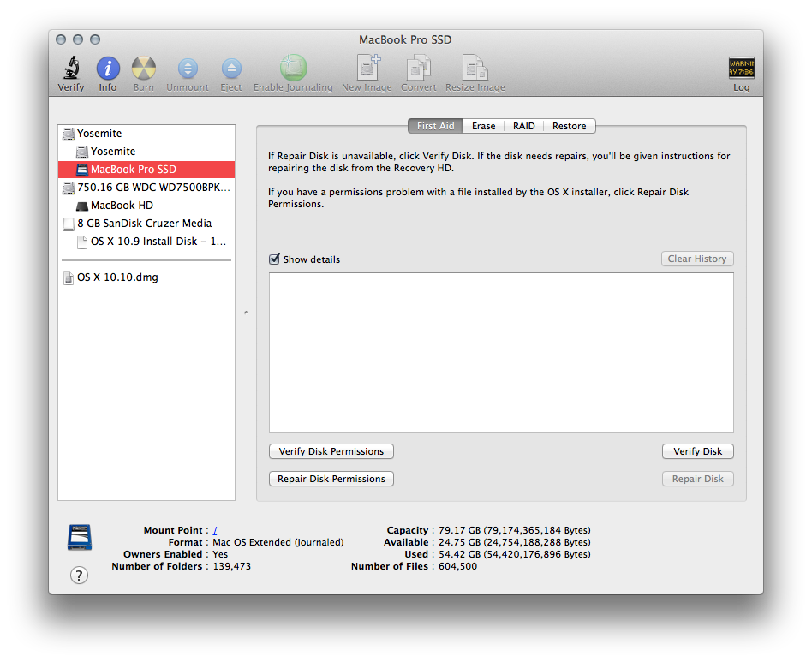Screen dimensions: 812x662
Task: Switch to the First Aid tab
Action: coord(435,126)
